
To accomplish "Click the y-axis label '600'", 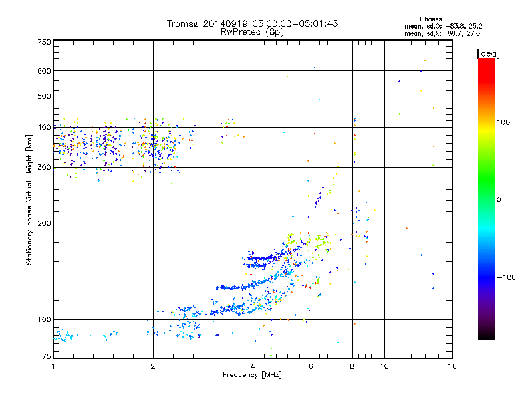I will 44,71.
